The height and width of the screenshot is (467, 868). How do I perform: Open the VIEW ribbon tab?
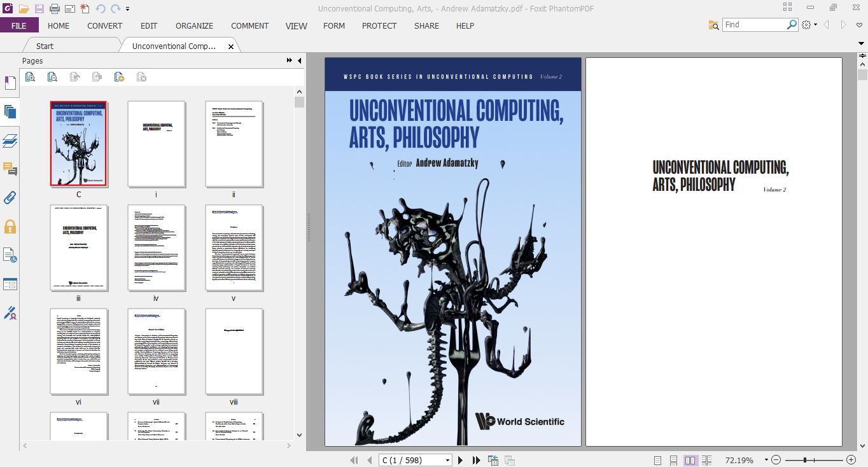tap(297, 25)
